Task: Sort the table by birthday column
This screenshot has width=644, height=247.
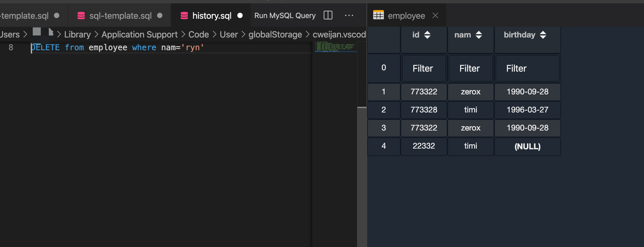Action: pyautogui.click(x=543, y=35)
